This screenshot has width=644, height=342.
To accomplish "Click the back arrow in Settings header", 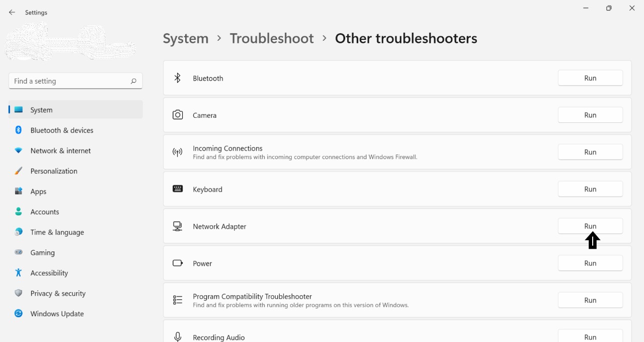I will (12, 13).
